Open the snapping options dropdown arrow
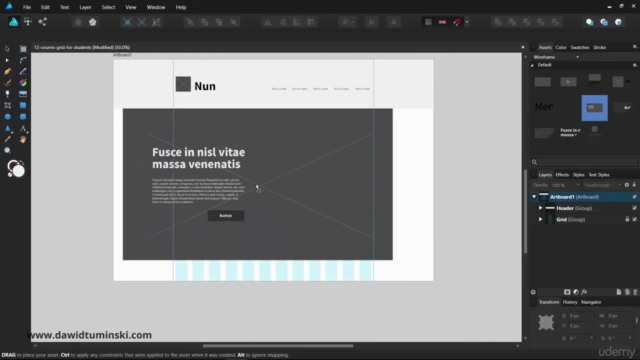640x360 pixels. [467, 22]
